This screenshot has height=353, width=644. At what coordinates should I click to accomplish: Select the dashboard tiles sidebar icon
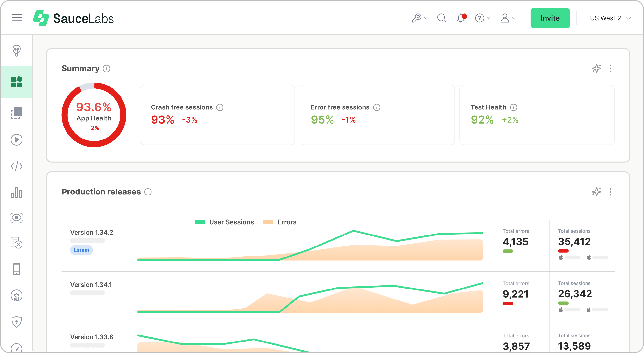tap(16, 82)
